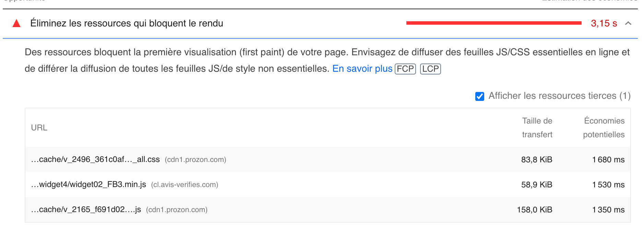This screenshot has width=644, height=232.
Task: Open the widget02_FB3.min.js URL
Action: (88, 185)
